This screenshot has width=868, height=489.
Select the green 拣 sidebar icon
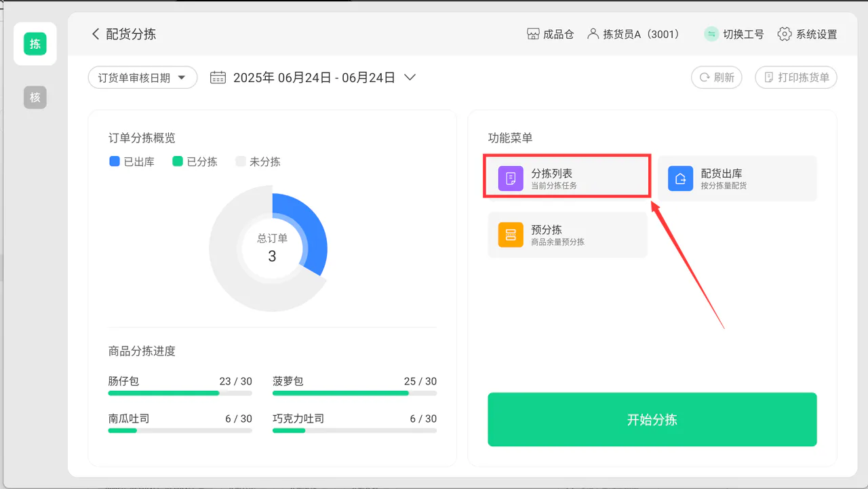tap(35, 44)
